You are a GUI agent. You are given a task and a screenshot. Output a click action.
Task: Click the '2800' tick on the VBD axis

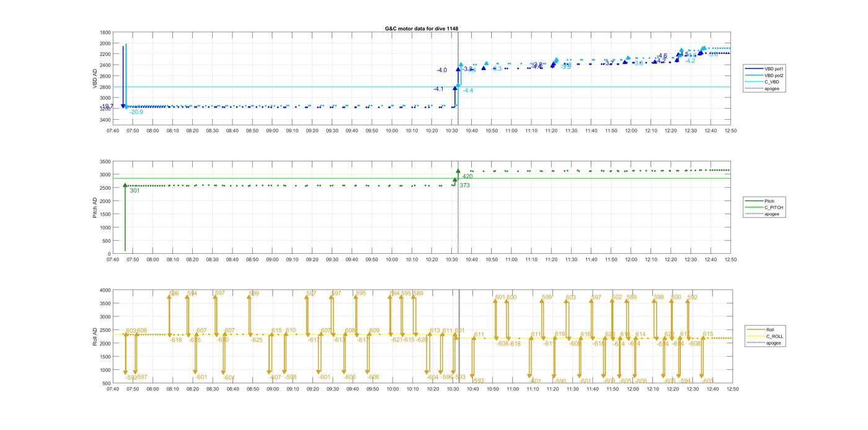coord(105,87)
